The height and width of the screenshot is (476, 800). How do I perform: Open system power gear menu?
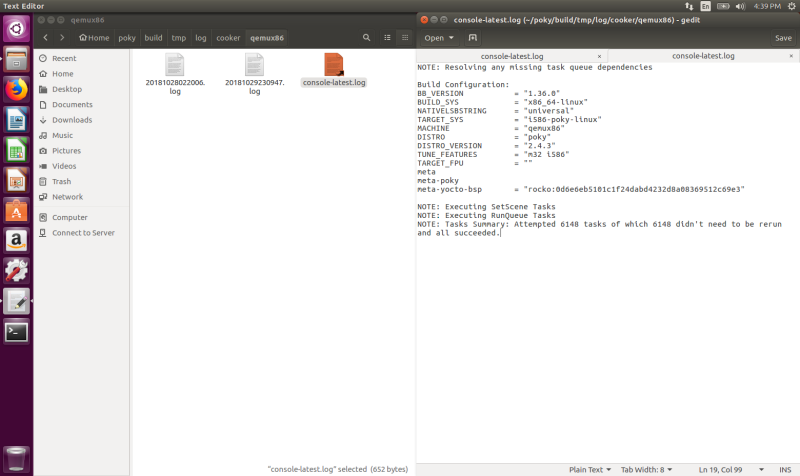click(791, 6)
